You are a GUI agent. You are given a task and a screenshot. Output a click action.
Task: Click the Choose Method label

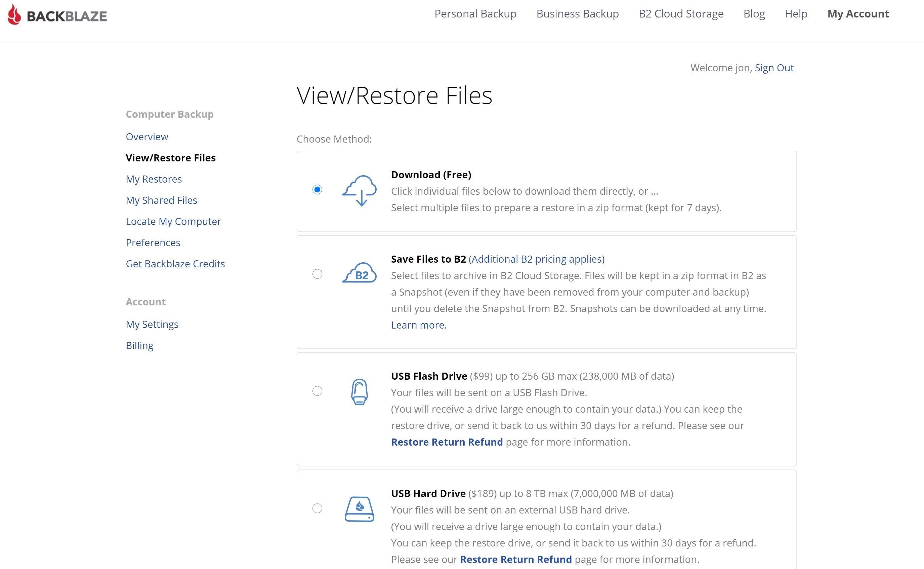[334, 139]
